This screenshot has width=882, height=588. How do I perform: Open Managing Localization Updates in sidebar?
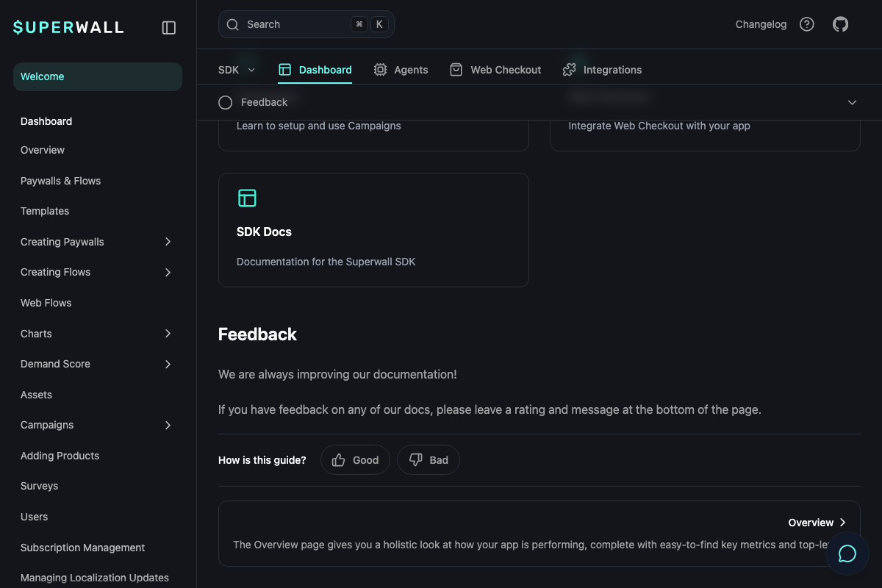coord(95,578)
